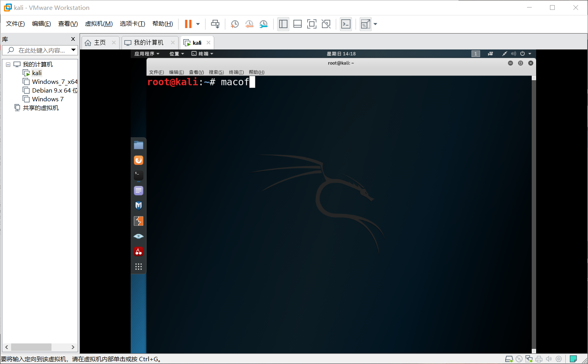Toggle the thumbnail bar view
The height and width of the screenshot is (364, 588).
click(297, 24)
